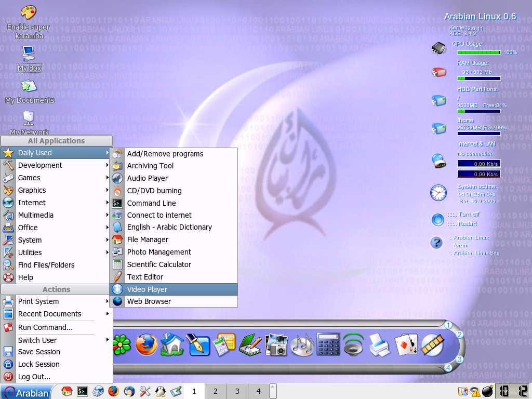Open English - Arabic Dictionary entry
532x399 pixels.
pos(174,227)
